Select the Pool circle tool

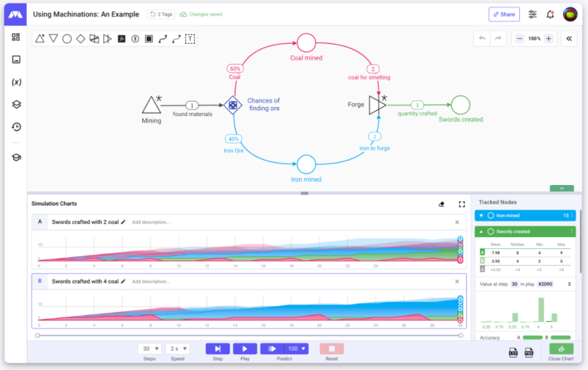click(x=67, y=39)
